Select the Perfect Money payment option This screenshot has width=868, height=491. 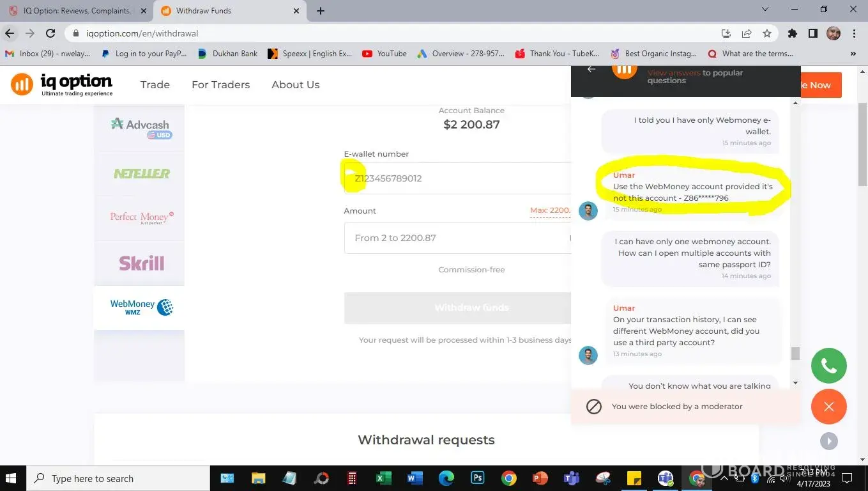tap(139, 218)
